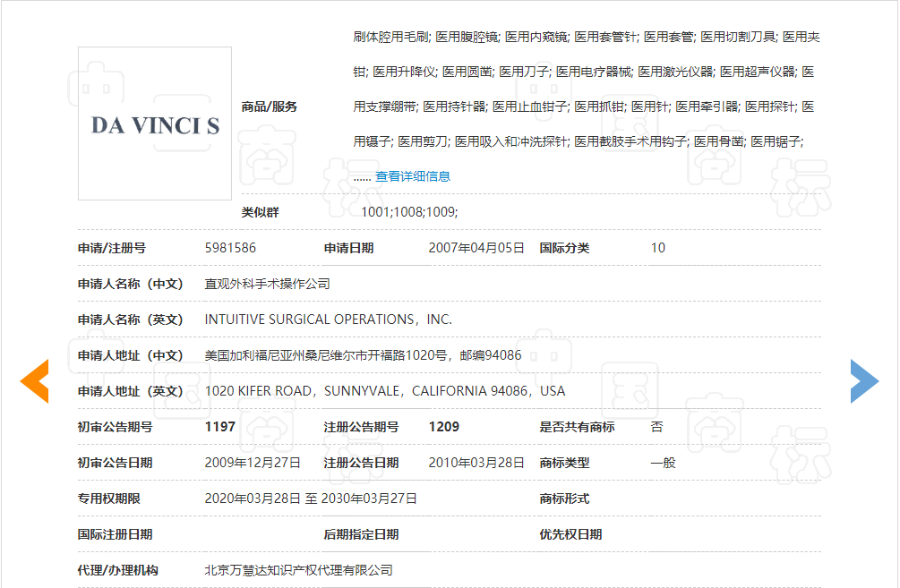Image resolution: width=900 pixels, height=588 pixels.
Task: Click the 国际注册日期 label
Action: pos(115,534)
